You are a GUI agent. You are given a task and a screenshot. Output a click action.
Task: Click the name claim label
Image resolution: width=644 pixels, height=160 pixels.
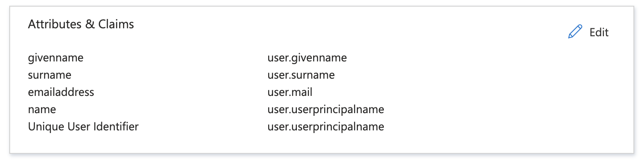click(x=42, y=110)
